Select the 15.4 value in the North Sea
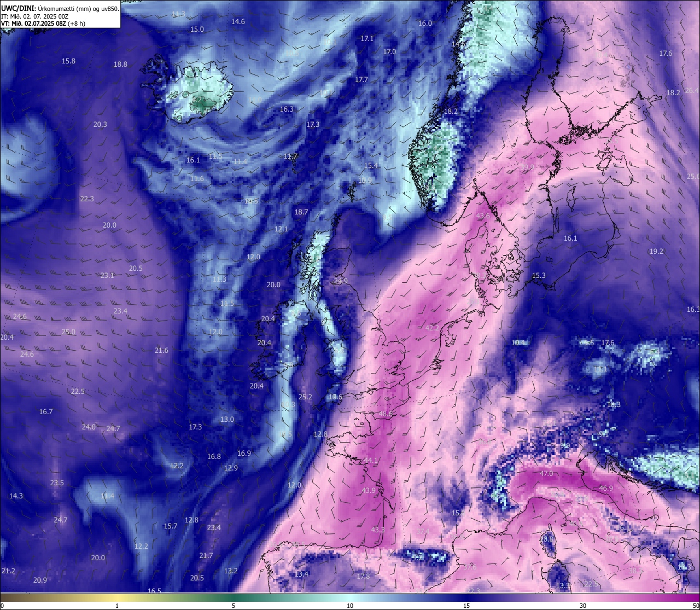This screenshot has height=610, width=700. tap(371, 166)
